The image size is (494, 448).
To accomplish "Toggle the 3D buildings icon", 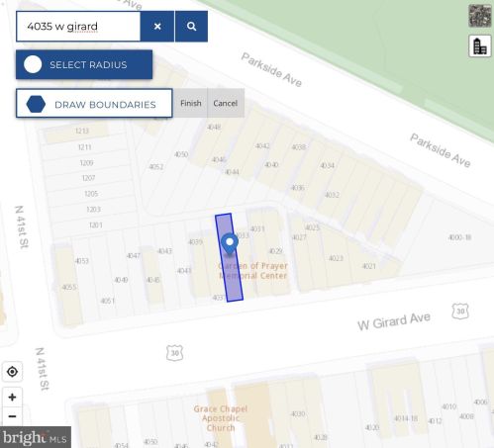I will (x=480, y=46).
